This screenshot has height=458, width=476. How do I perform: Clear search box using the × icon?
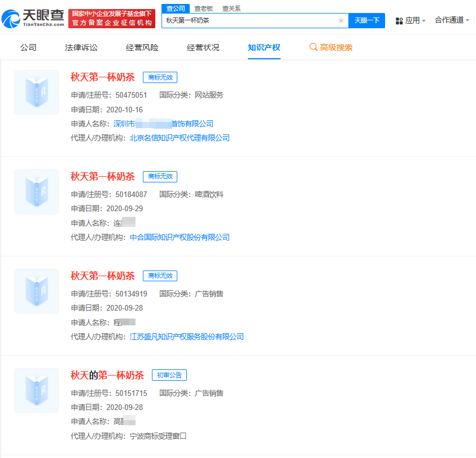pyautogui.click(x=341, y=20)
